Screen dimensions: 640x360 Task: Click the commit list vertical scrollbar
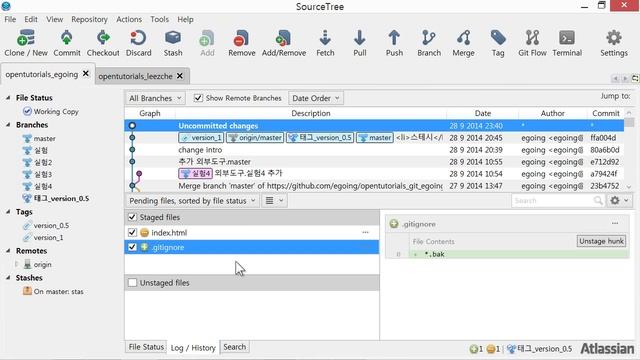pos(629,149)
